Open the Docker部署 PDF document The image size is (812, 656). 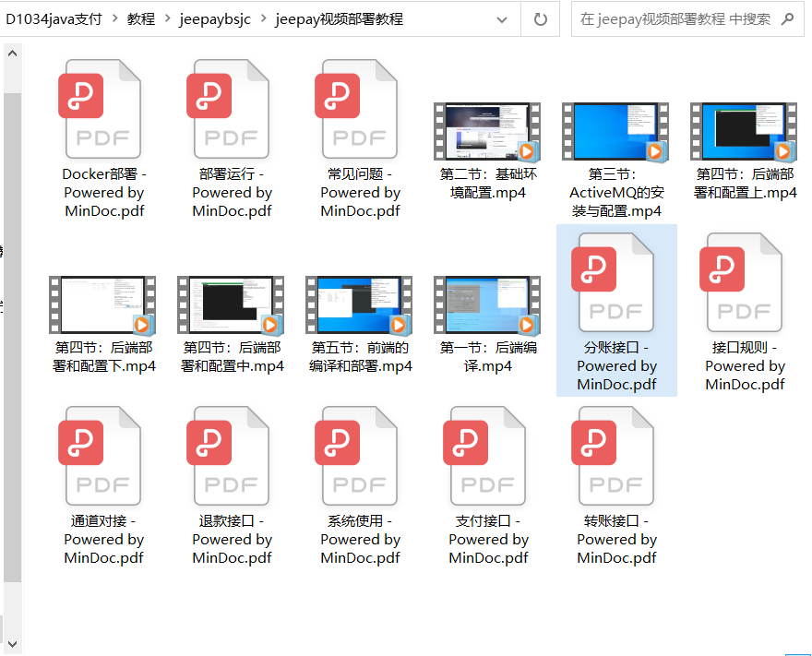click(102, 109)
